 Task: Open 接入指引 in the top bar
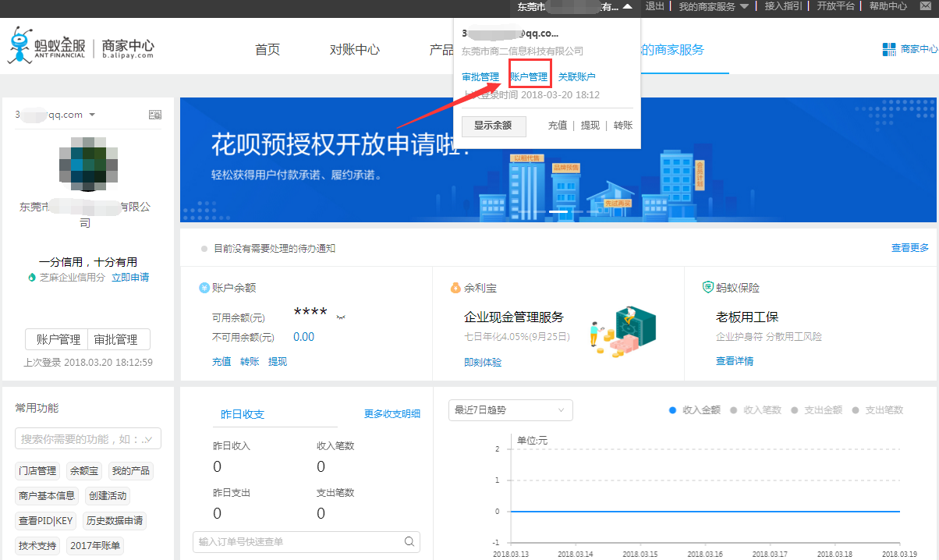point(783,6)
